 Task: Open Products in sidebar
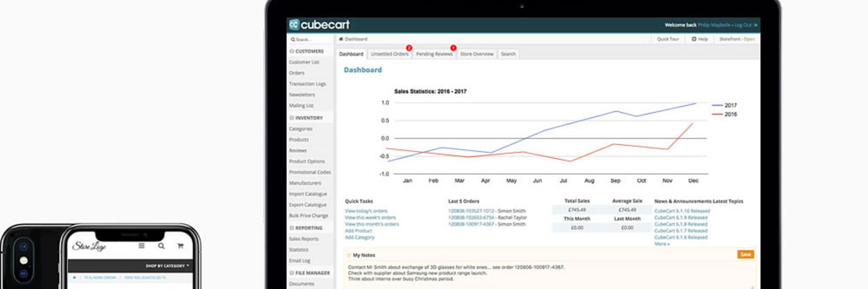(x=299, y=140)
